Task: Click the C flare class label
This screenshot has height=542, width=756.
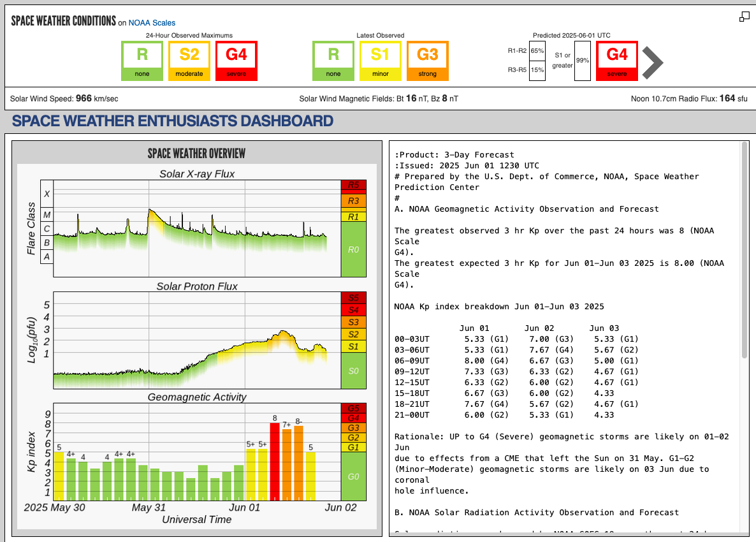Action: (47, 228)
